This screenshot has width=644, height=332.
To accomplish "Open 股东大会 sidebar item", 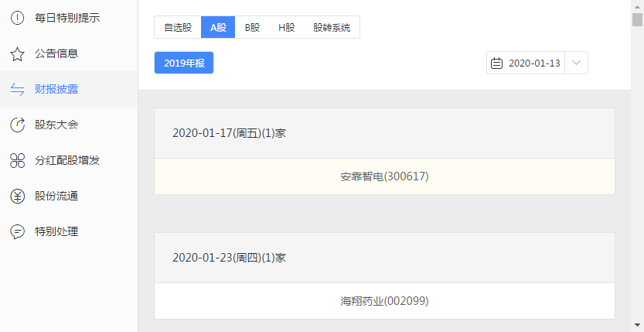I will pyautogui.click(x=69, y=125).
